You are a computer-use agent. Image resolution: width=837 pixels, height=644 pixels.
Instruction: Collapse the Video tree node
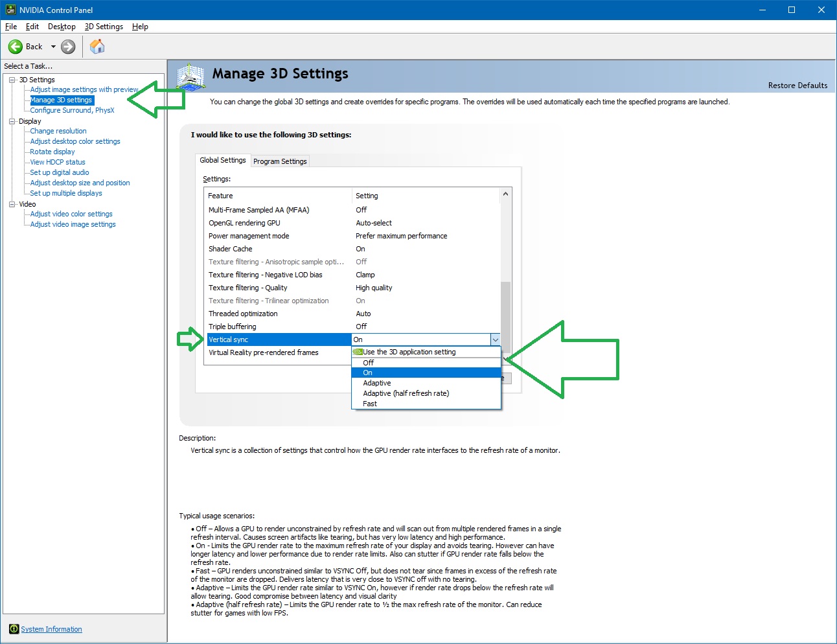12,204
